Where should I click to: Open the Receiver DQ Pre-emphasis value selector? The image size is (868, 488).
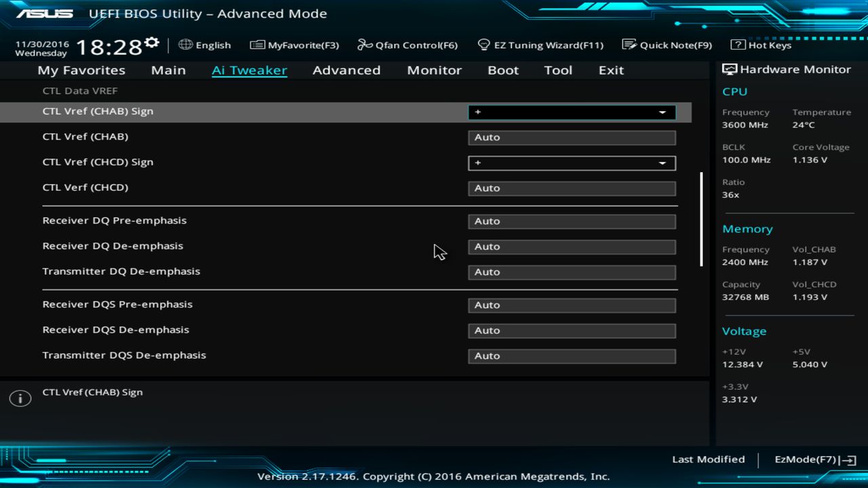[572, 221]
